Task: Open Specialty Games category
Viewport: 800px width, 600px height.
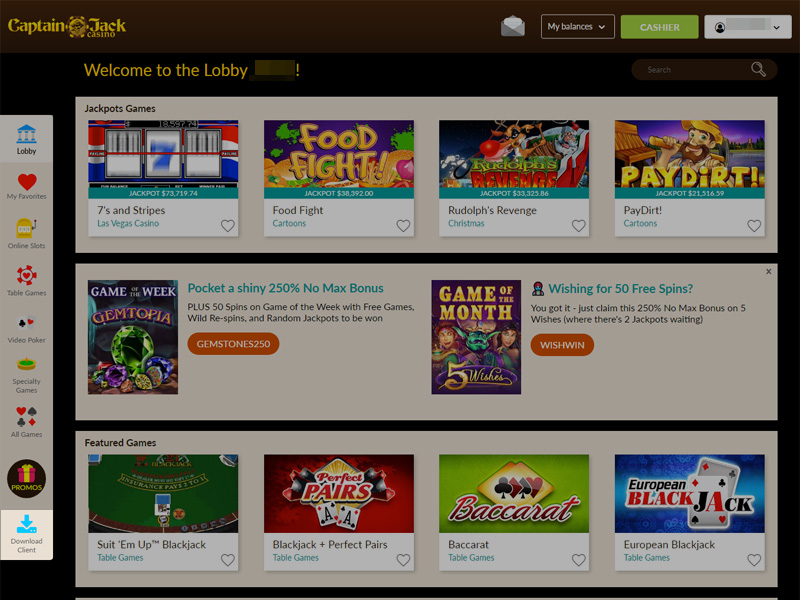Action: pos(27,376)
